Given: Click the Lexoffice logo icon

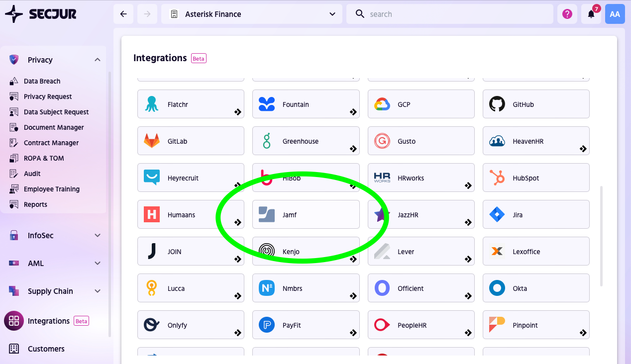Looking at the screenshot, I should point(497,252).
